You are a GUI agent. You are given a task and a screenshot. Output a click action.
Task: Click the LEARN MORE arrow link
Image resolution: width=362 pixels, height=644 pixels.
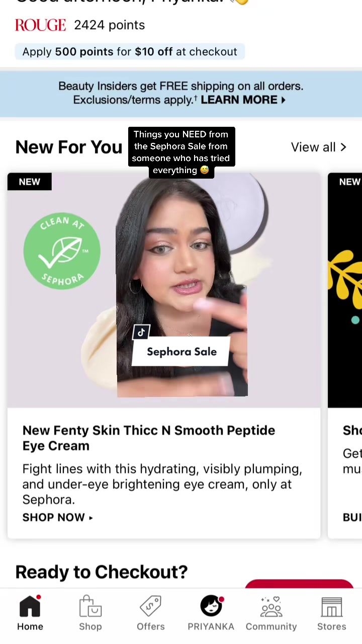243,100
